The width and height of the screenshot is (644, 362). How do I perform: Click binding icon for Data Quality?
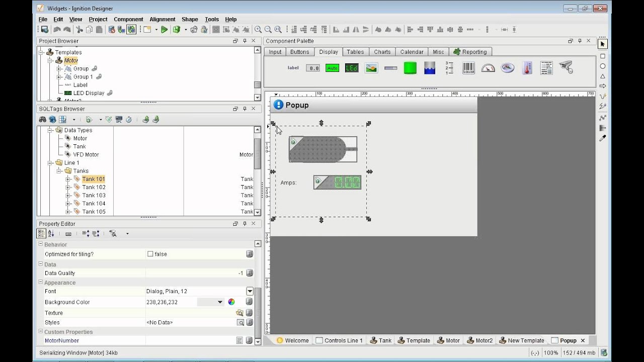pos(250,273)
